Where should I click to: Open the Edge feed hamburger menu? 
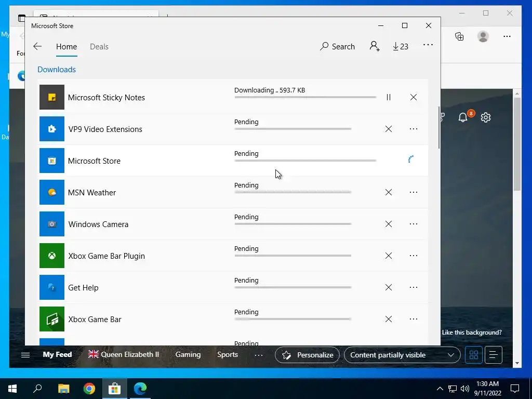[25, 355]
